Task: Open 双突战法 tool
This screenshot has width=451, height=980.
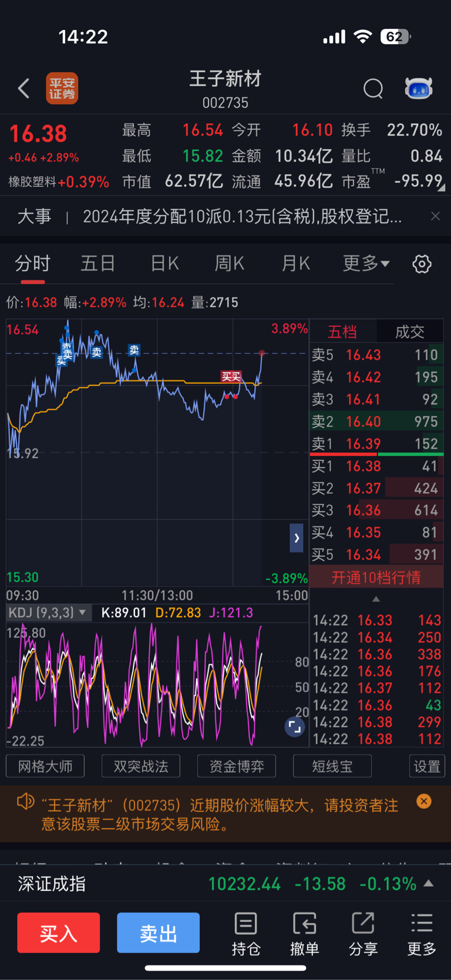Action: tap(141, 766)
